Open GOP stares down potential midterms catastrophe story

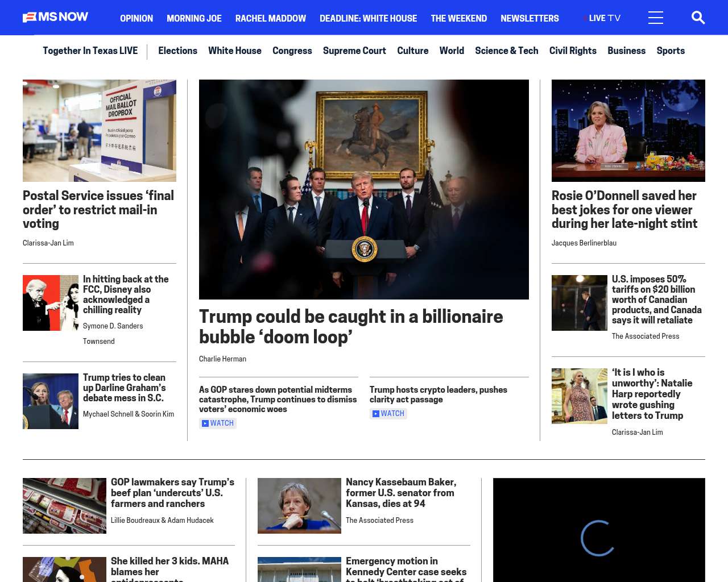(278, 400)
